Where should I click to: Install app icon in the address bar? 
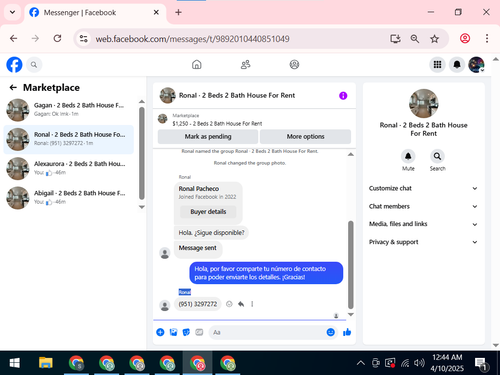pos(395,39)
